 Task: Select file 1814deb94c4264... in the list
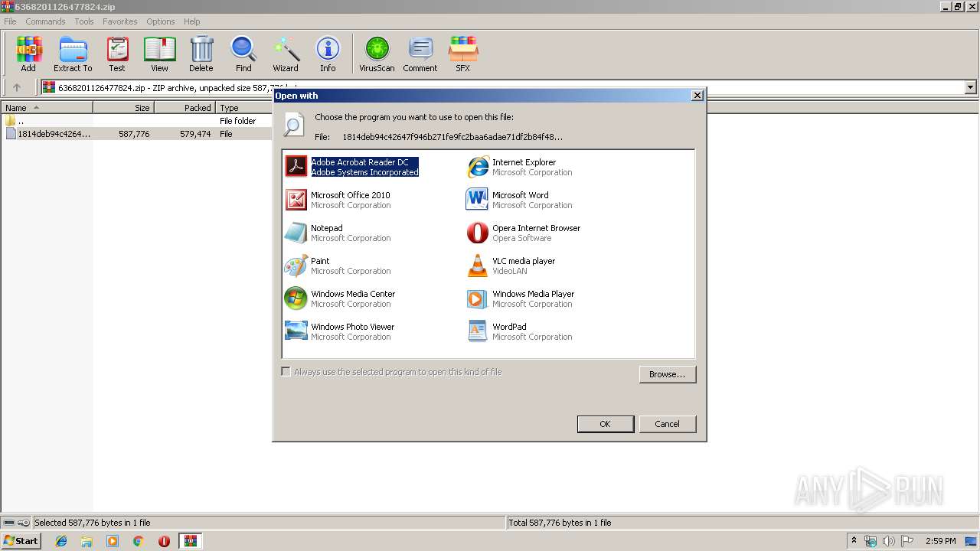(x=136, y=134)
